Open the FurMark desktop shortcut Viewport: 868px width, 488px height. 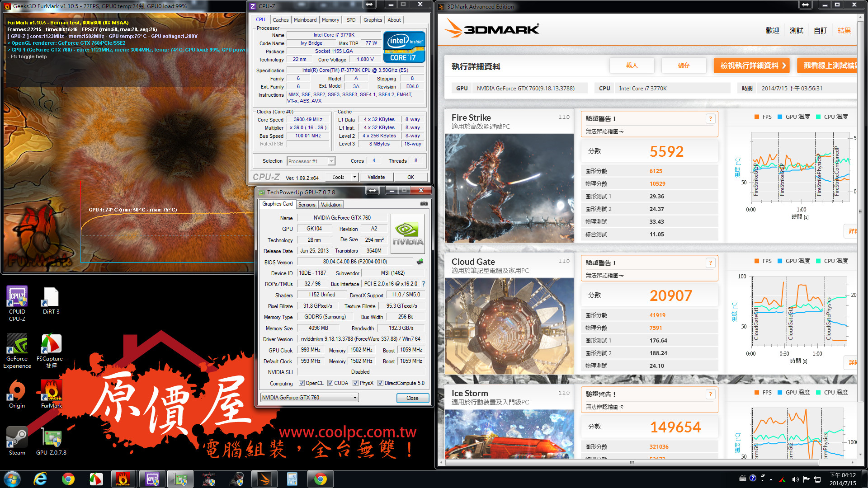point(51,394)
